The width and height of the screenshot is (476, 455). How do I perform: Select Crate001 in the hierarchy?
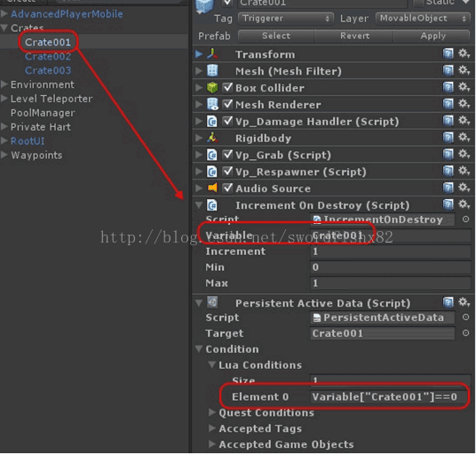click(48, 42)
